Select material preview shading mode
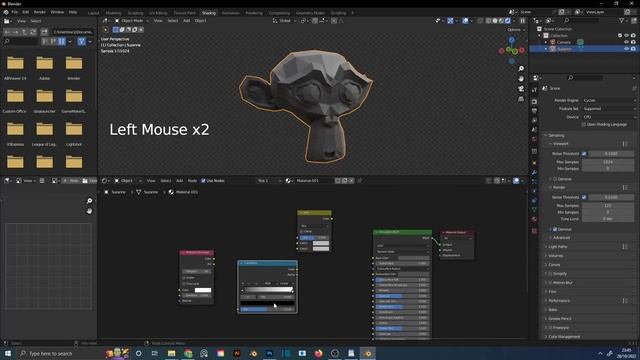 pos(501,20)
